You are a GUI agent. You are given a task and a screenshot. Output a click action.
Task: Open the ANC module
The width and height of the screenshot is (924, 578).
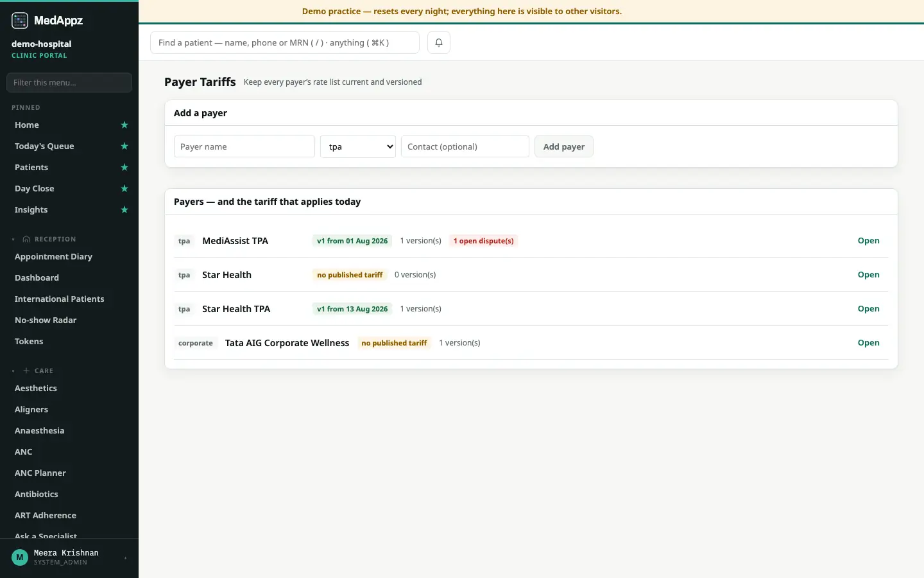click(x=24, y=452)
